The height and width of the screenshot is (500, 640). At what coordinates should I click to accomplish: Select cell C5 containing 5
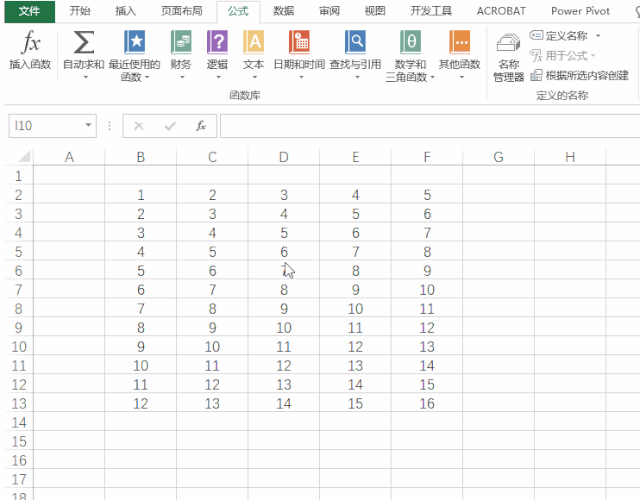coord(212,252)
